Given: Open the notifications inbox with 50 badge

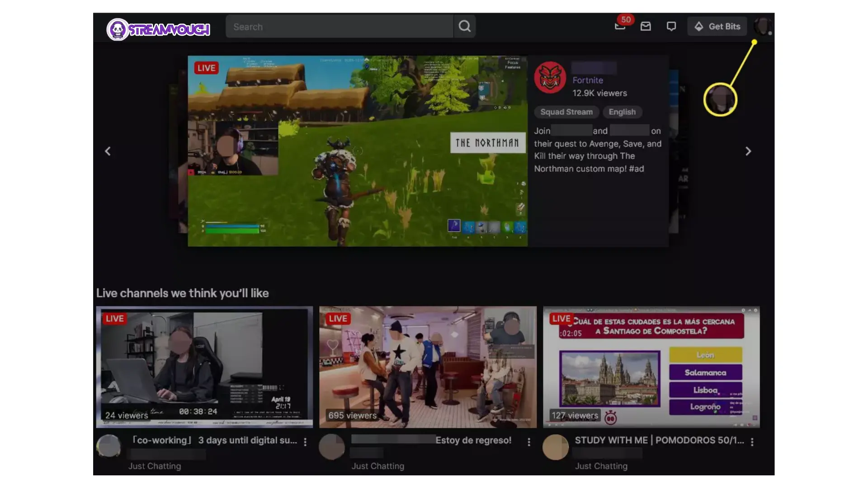Looking at the screenshot, I should (x=620, y=26).
